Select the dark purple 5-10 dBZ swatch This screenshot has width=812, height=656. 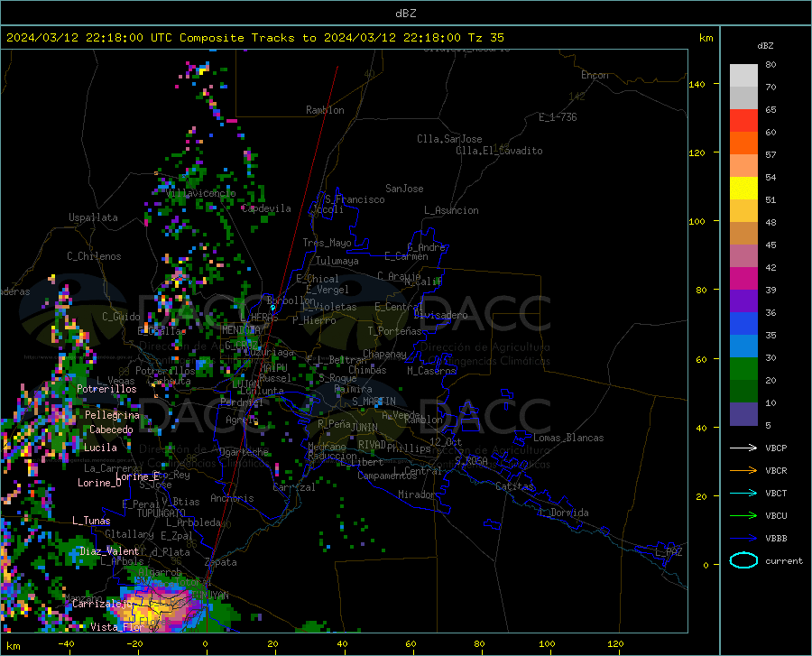coord(743,413)
